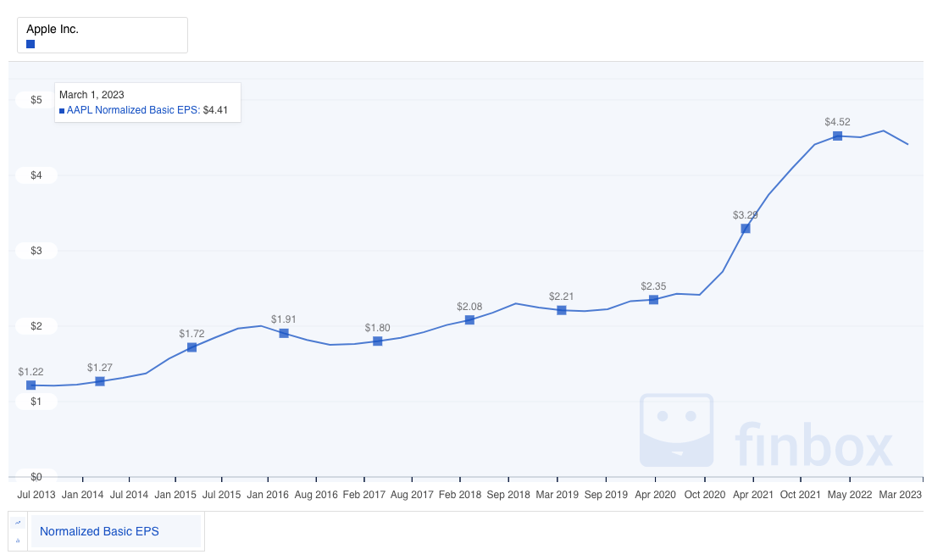Screen dimensions: 932x560
Task: Switch to the bar chart type icon
Action: pos(18,540)
